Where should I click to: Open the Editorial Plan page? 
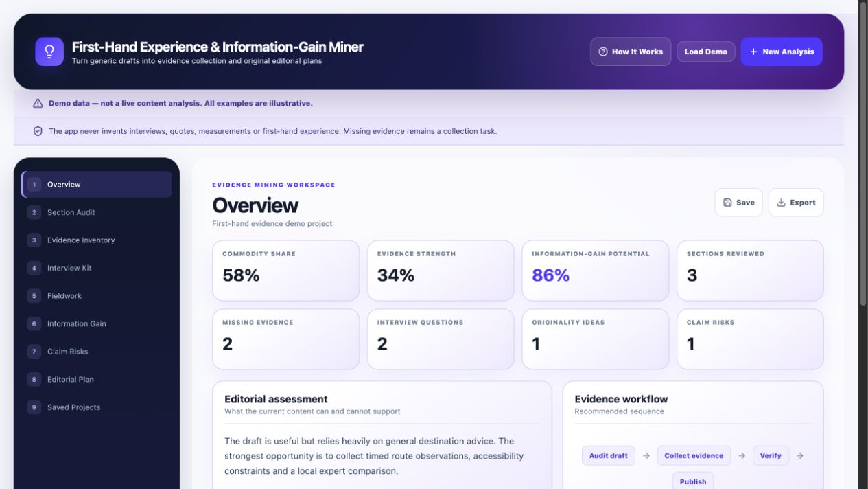click(x=97, y=379)
